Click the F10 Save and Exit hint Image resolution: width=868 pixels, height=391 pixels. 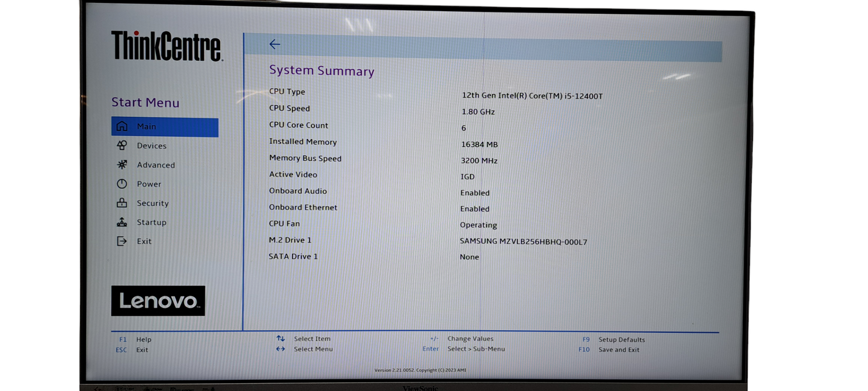coord(609,350)
